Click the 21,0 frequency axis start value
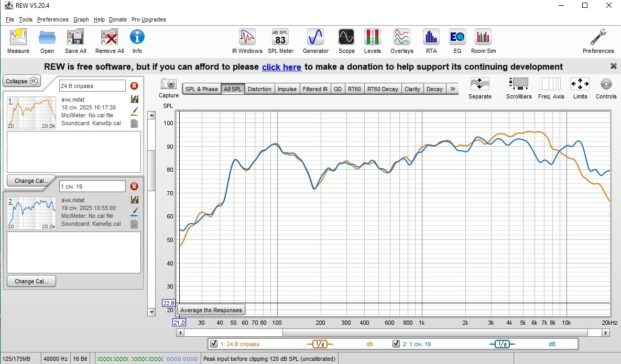The width and height of the screenshot is (621, 364). coord(179,323)
